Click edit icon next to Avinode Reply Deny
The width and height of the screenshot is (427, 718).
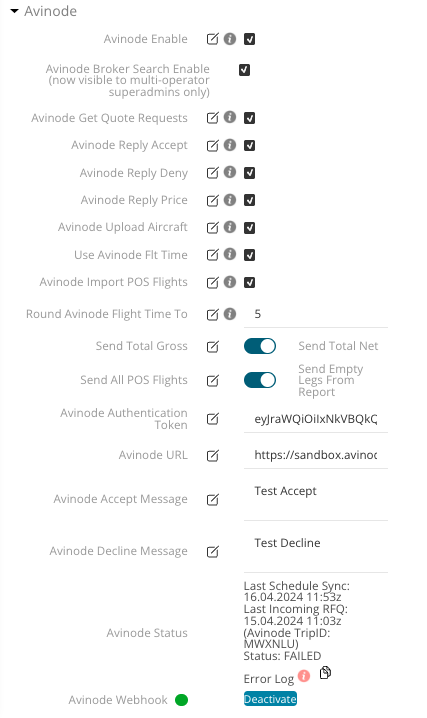pyautogui.click(x=212, y=173)
